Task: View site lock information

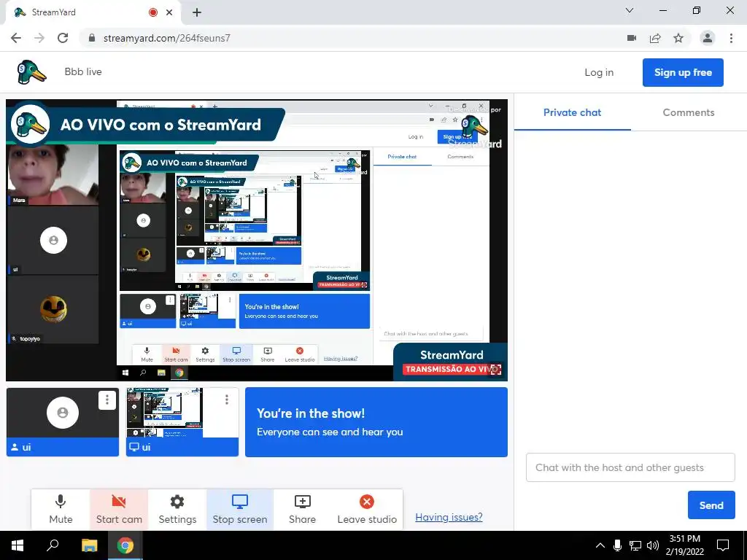Action: pyautogui.click(x=92, y=38)
